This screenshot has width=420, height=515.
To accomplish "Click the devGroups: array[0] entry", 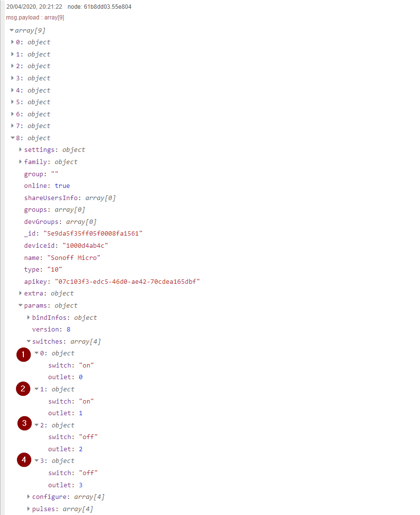I will coord(60,221).
